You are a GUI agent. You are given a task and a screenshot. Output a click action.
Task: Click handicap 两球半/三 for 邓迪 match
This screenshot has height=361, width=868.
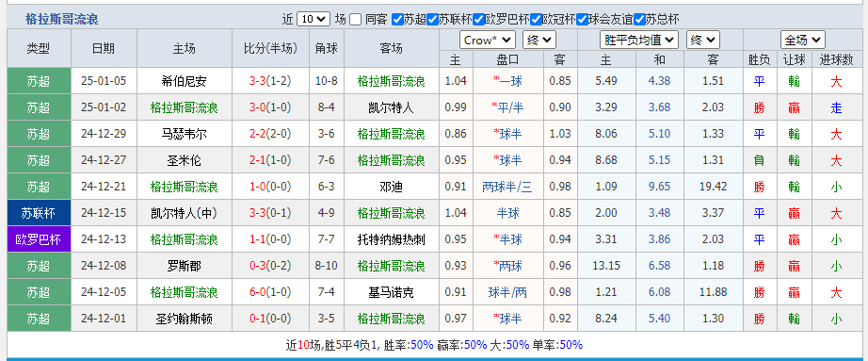click(x=507, y=187)
